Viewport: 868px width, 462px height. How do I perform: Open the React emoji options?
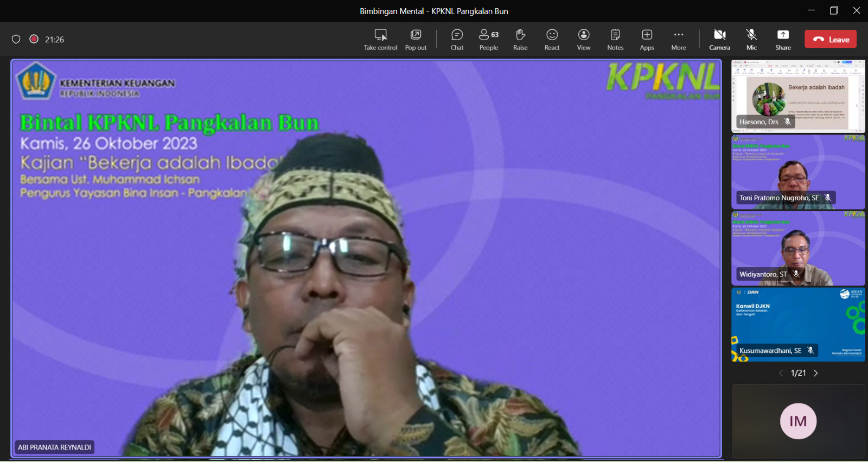552,40
